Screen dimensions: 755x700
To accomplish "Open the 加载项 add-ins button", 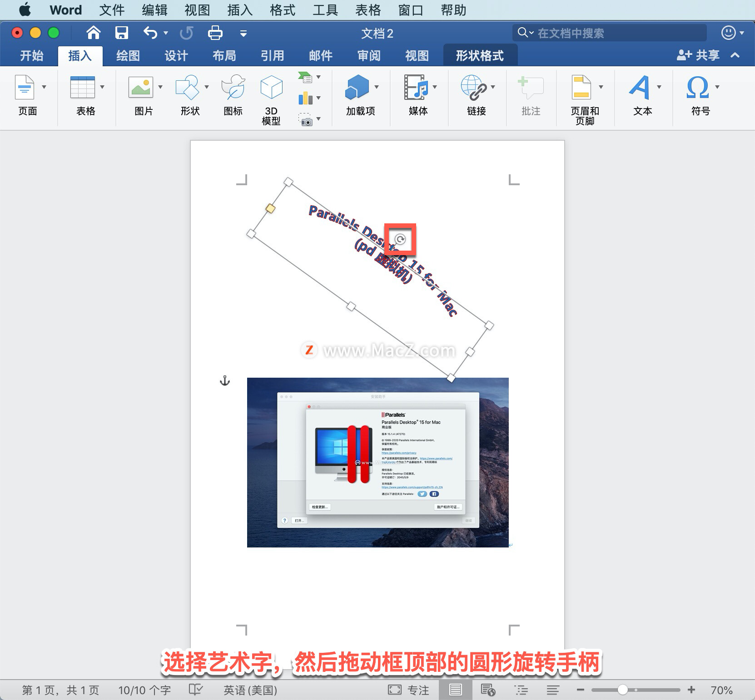I will (x=357, y=87).
